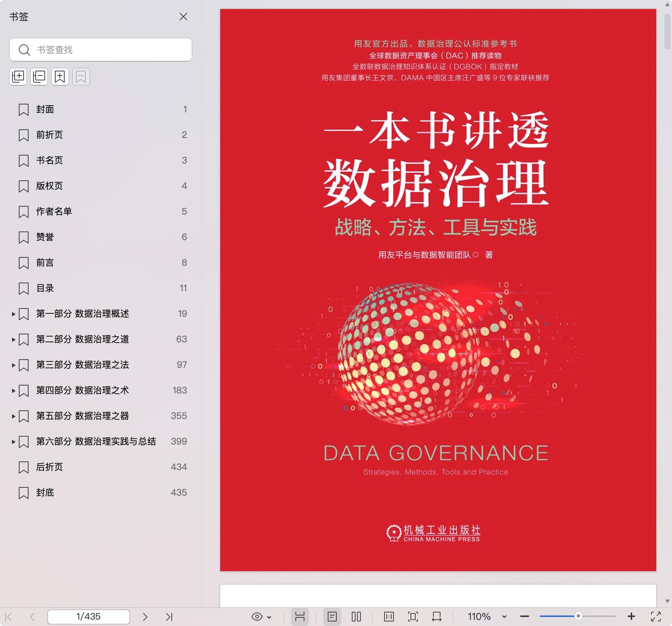Click bookmark icon beside 目录
The height and width of the screenshot is (626, 672).
click(24, 289)
